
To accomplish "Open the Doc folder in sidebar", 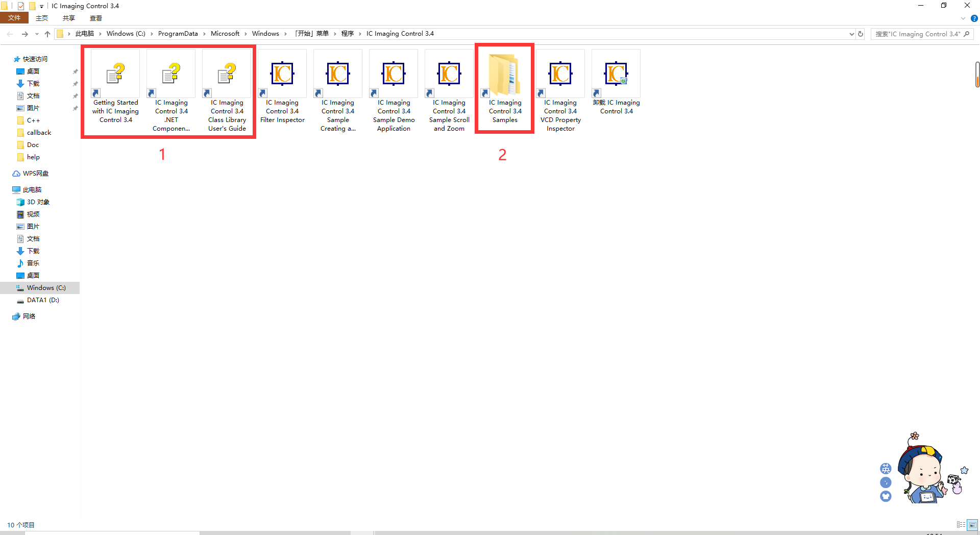I will (x=33, y=145).
